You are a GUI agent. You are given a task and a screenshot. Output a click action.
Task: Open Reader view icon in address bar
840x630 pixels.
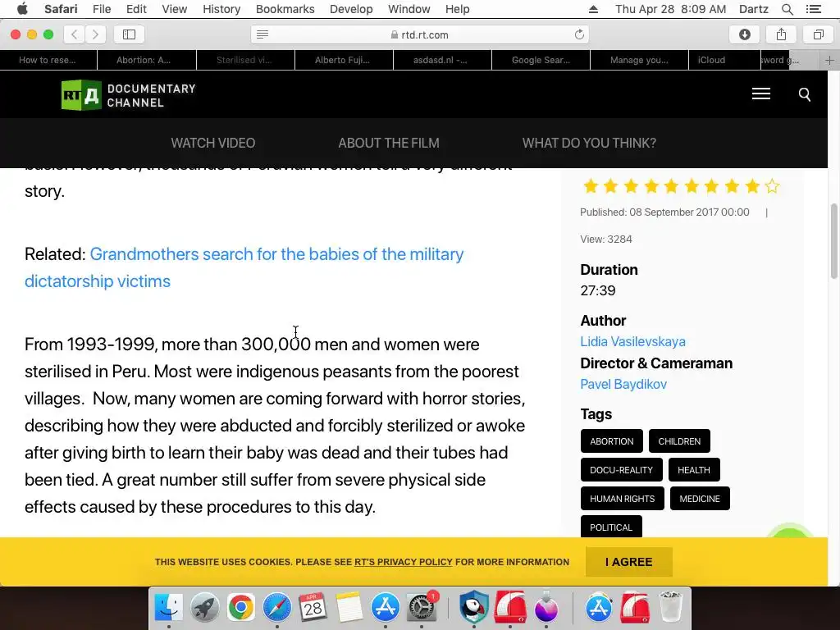pyautogui.click(x=262, y=34)
